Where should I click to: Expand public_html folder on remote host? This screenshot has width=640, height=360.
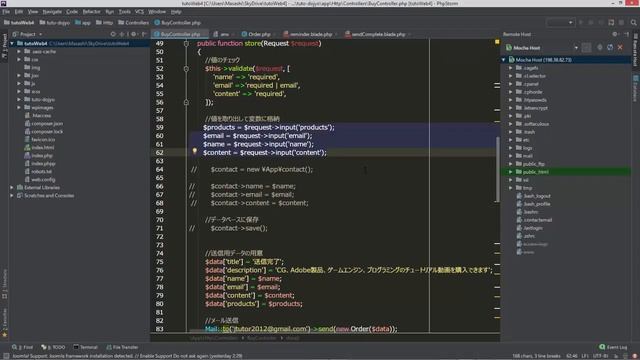point(511,172)
